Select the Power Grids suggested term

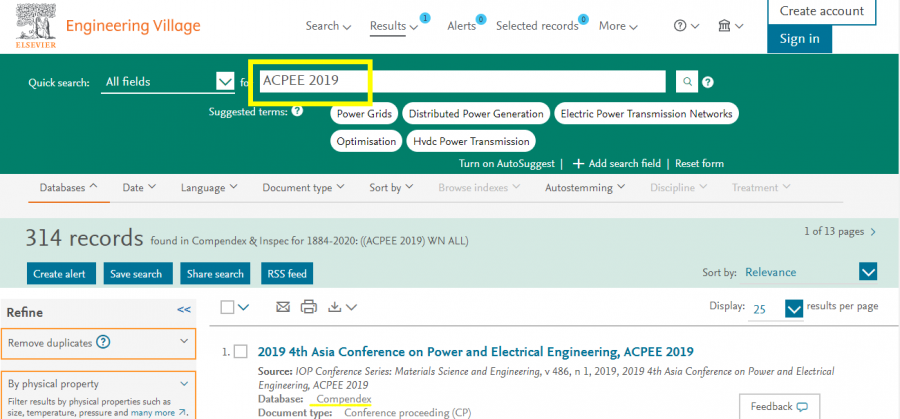(x=364, y=114)
